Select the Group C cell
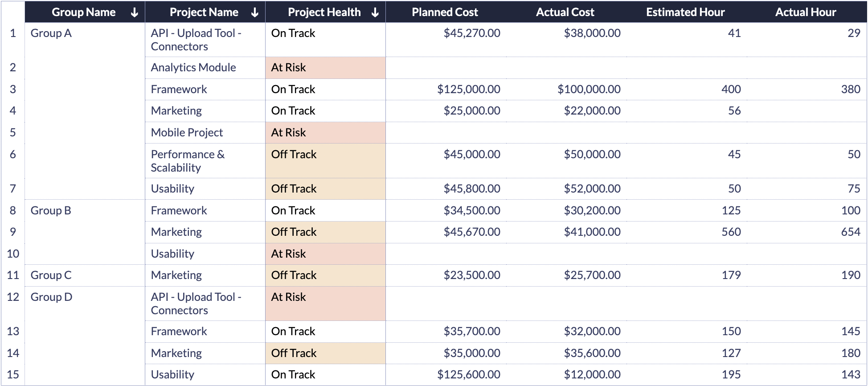 point(51,275)
